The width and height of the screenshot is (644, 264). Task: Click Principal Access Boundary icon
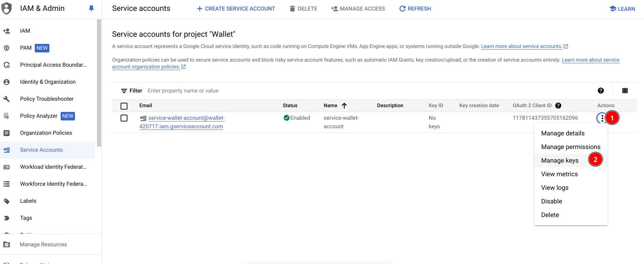(x=6, y=65)
